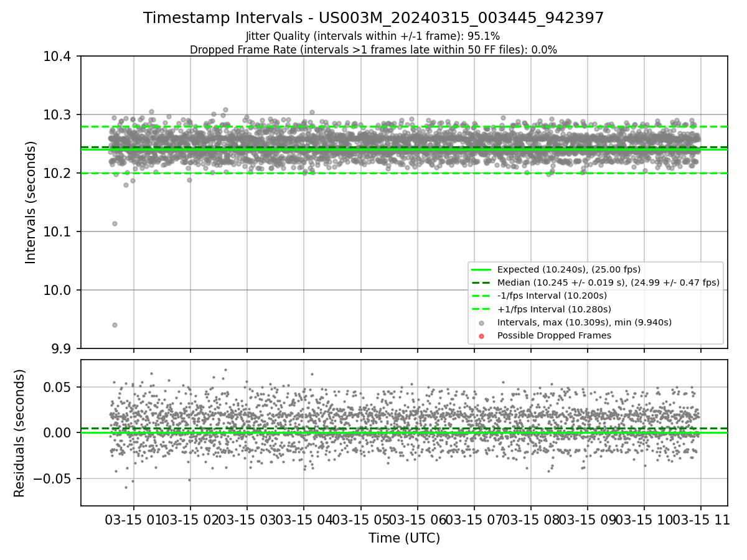The width and height of the screenshot is (747, 560).
Task: Click the outlier data point near 9.94 seconds
Action: coord(115,325)
